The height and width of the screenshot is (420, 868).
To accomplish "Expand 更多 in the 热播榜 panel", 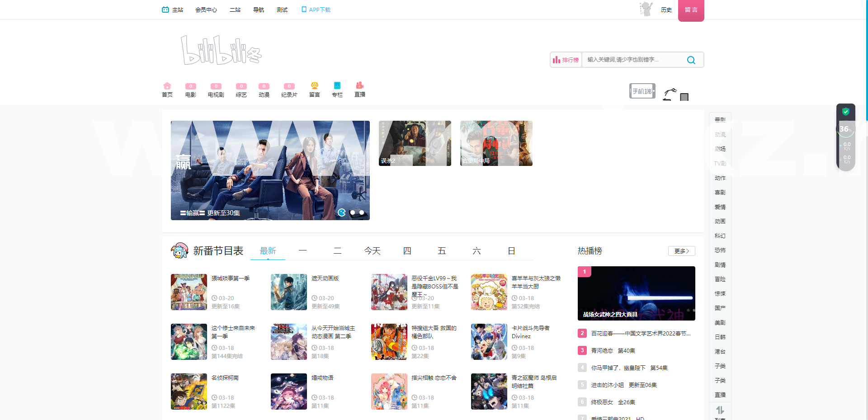I will 682,251.
